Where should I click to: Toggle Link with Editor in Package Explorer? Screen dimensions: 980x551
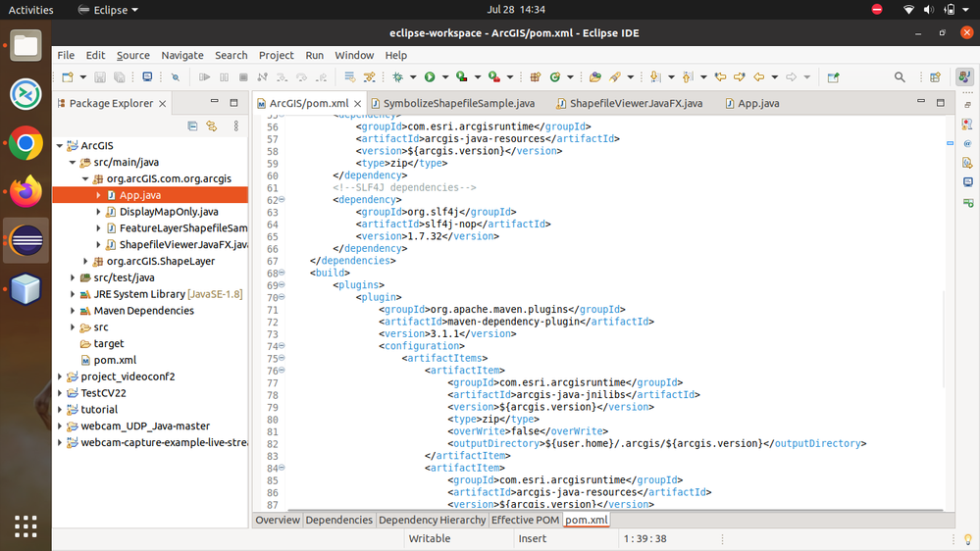coord(211,125)
